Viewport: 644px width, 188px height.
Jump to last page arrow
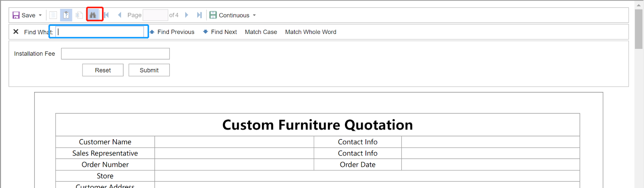[199, 15]
